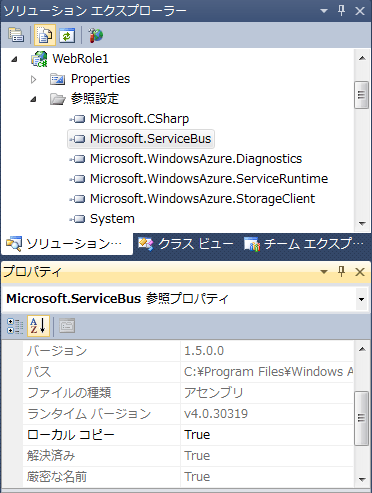
Task: Click the Refresh toolbar icon
Action: click(x=67, y=35)
